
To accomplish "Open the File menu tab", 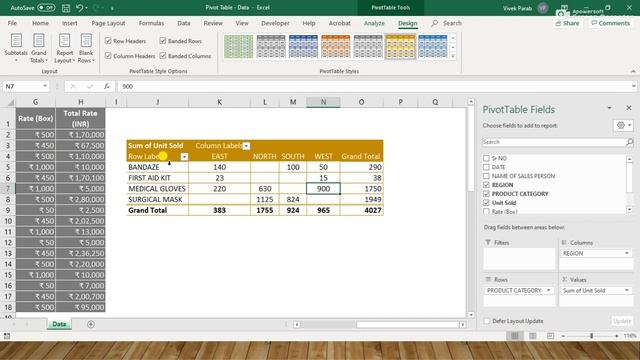I will [12, 23].
